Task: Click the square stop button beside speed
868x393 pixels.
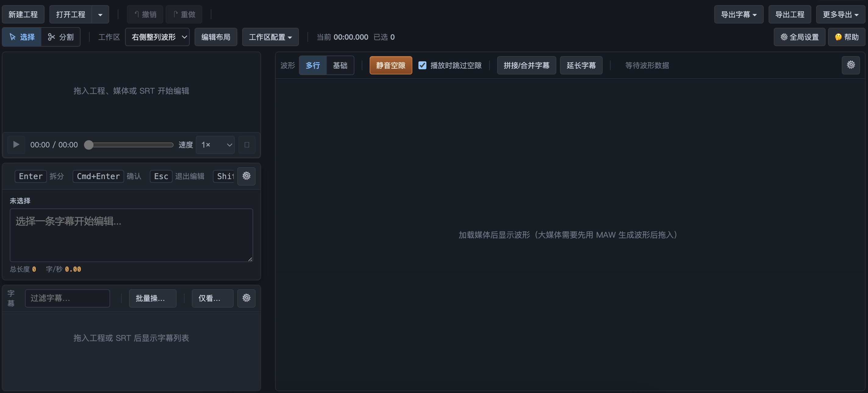Action: coord(247,145)
